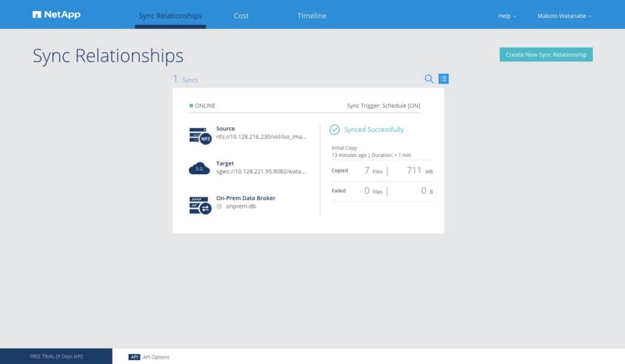Viewport: 625px width, 364px height.
Task: Click the info icon beside onprem-db
Action: (x=220, y=207)
